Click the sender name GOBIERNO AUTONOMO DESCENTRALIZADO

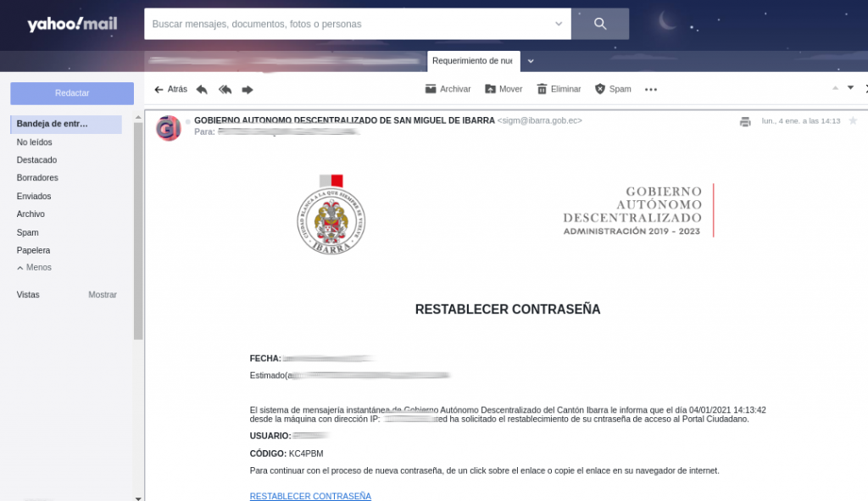click(344, 120)
